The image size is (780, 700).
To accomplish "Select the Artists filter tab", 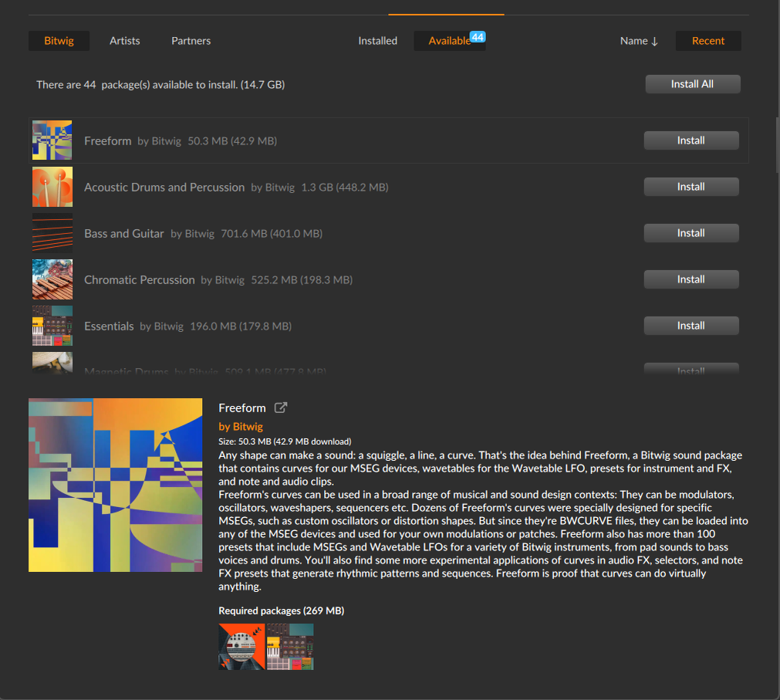I will [x=124, y=41].
